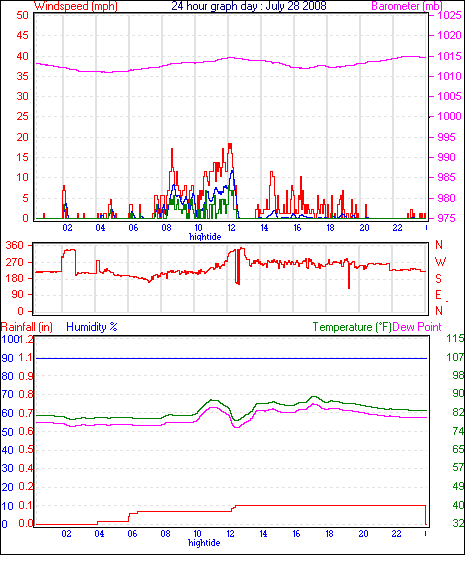Screen dimensions: 467x563
Task: Select the '32' temperature scale value
Action: point(458,523)
